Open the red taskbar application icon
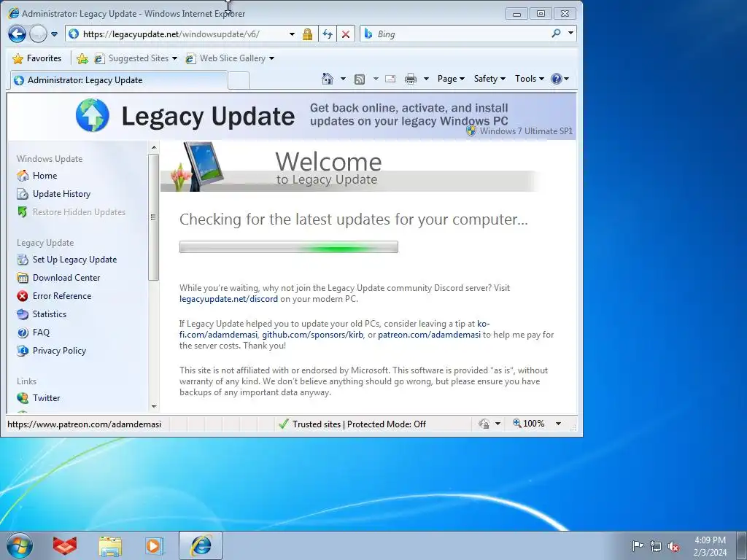 pyautogui.click(x=65, y=545)
